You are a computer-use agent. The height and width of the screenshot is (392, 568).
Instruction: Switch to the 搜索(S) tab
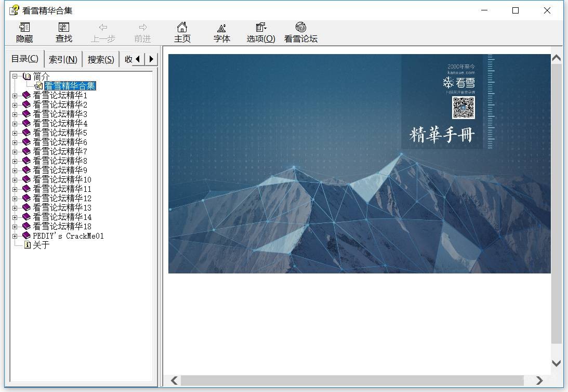[x=101, y=59]
